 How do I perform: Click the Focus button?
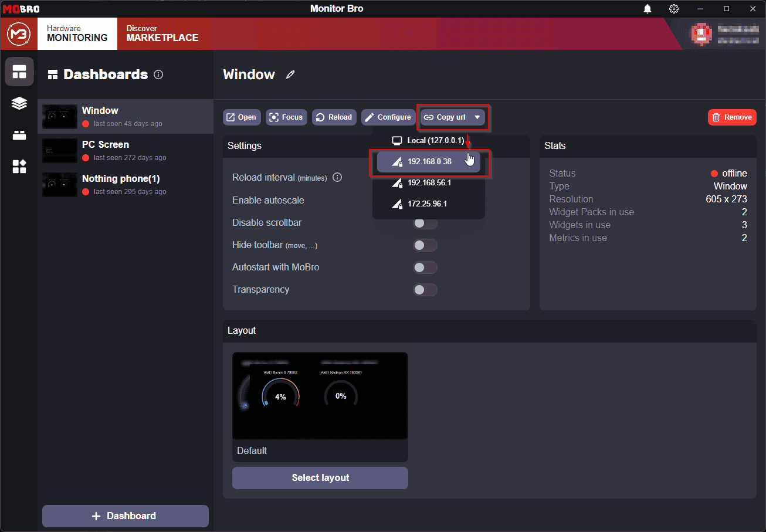[x=286, y=117]
